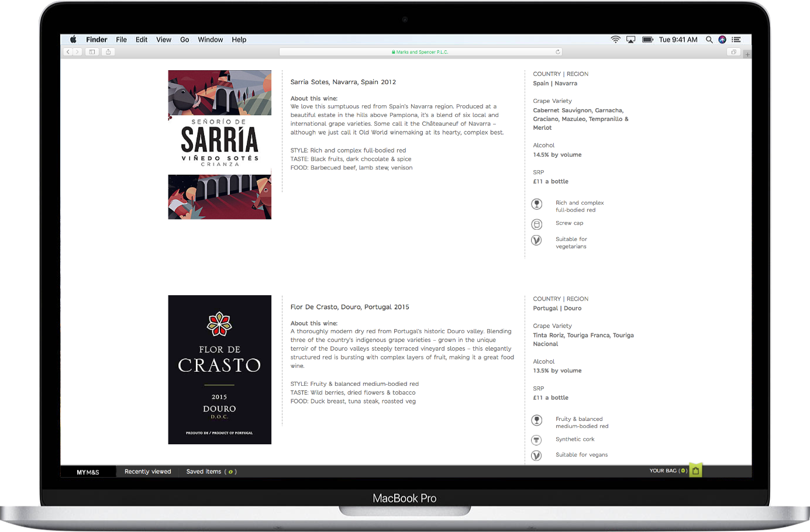Click the 14.5% by volume value
The image size is (810, 532).
point(557,155)
